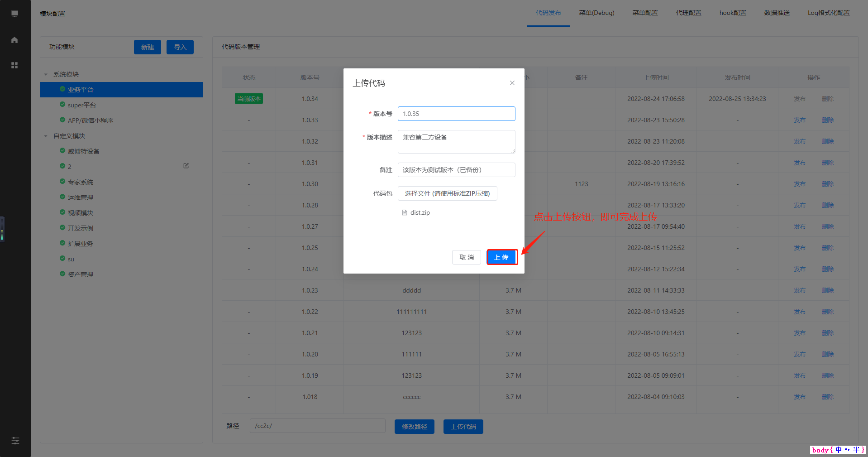Viewport: 868px width, 457px height.
Task: Click 删除 for version 1.0.21
Action: pyautogui.click(x=828, y=333)
